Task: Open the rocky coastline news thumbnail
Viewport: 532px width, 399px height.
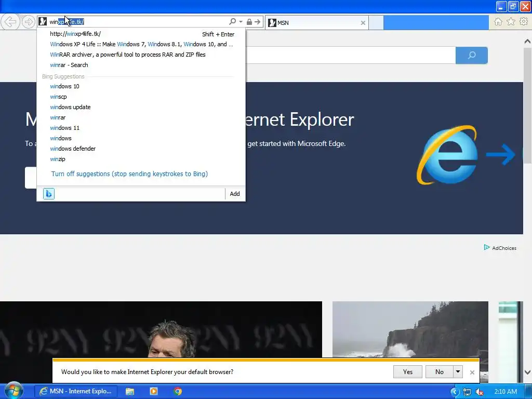Action: (410, 329)
